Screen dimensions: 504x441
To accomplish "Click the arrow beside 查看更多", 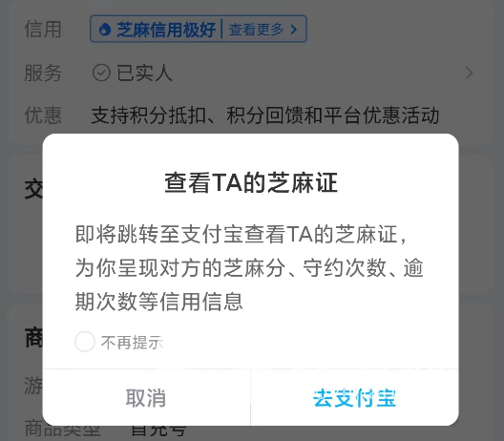I will point(293,30).
